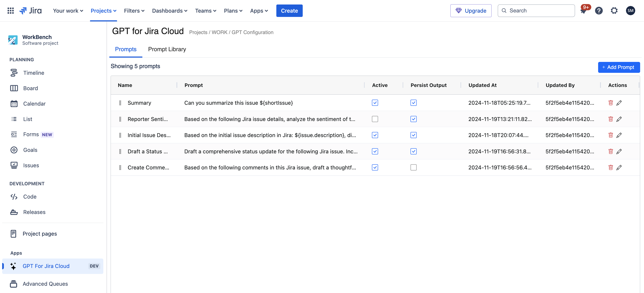The image size is (644, 293).
Task: Grab the Draft a Status row drag handle
Action: [x=120, y=151]
